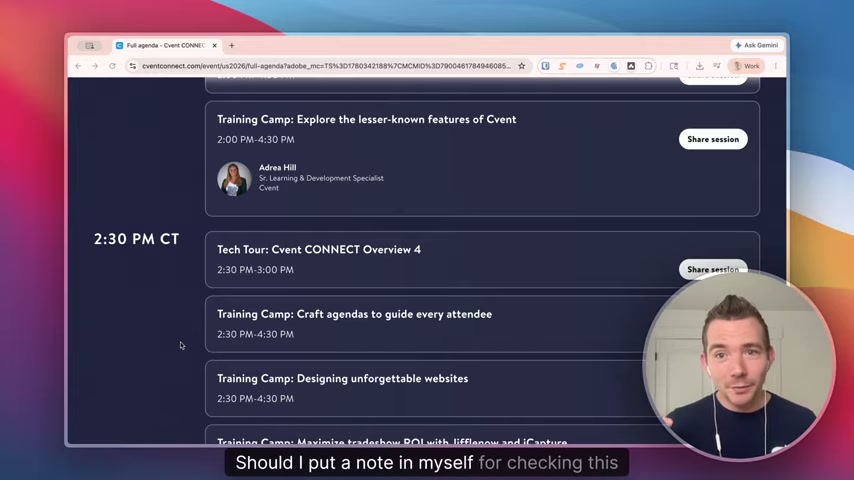854x480 pixels.
Task: Share the Tech Tour Overview 4 session
Action: (x=712, y=269)
